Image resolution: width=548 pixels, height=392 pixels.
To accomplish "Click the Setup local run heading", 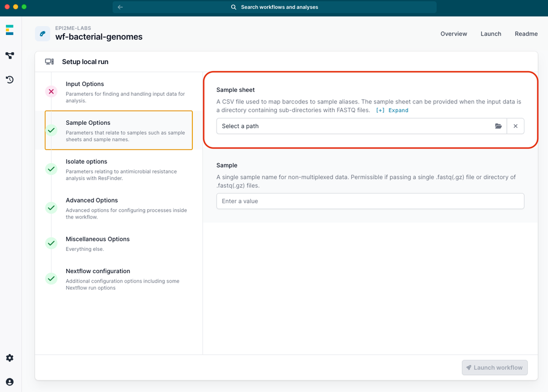I will 85,62.
